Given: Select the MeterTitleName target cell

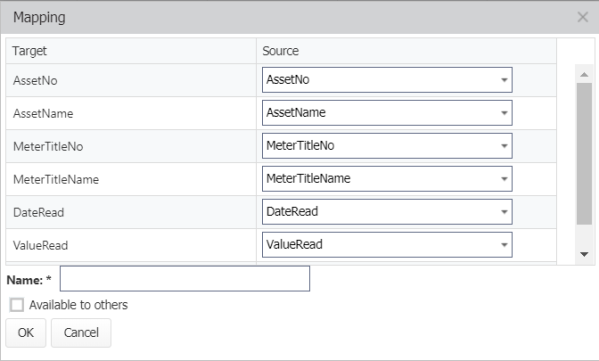Looking at the screenshot, I should click(x=131, y=179).
